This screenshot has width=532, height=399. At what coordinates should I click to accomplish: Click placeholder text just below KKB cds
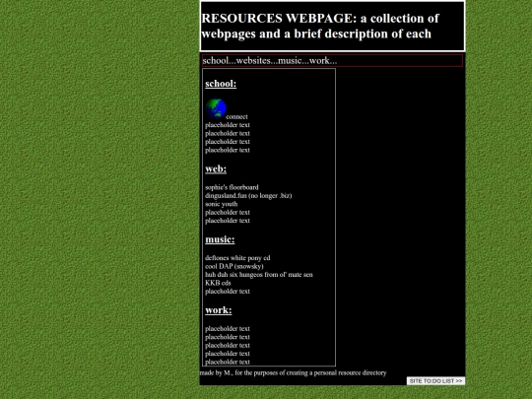click(x=228, y=291)
